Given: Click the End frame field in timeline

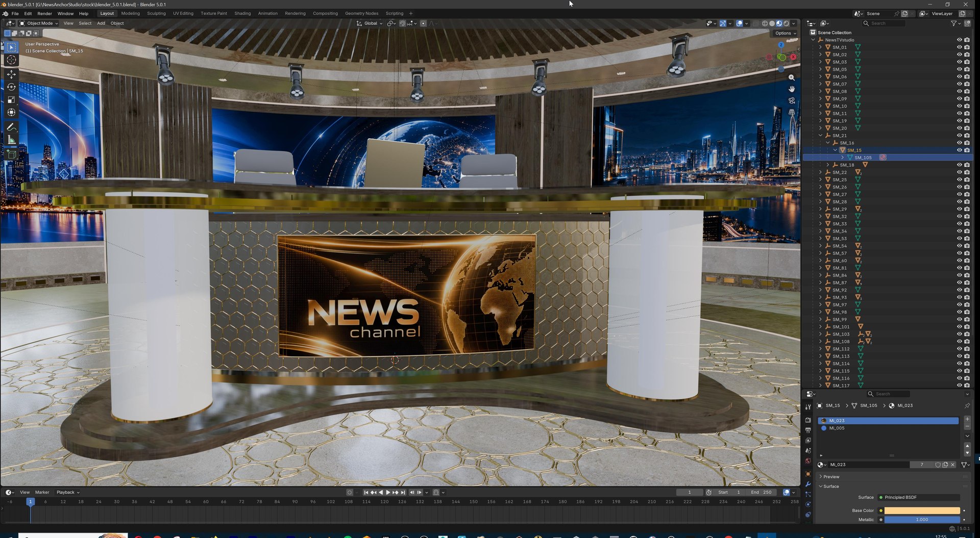Looking at the screenshot, I should 761,493.
